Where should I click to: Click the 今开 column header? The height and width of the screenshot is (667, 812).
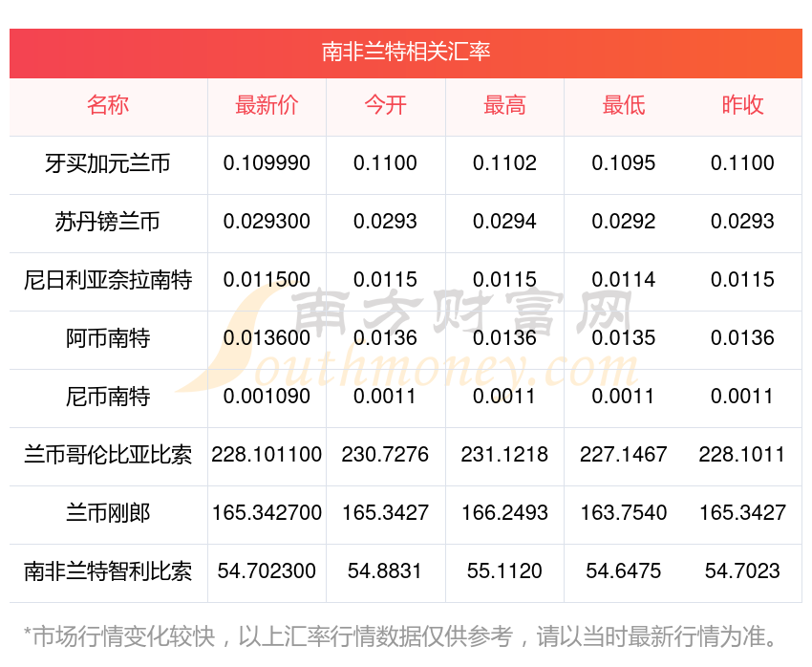coord(385,105)
